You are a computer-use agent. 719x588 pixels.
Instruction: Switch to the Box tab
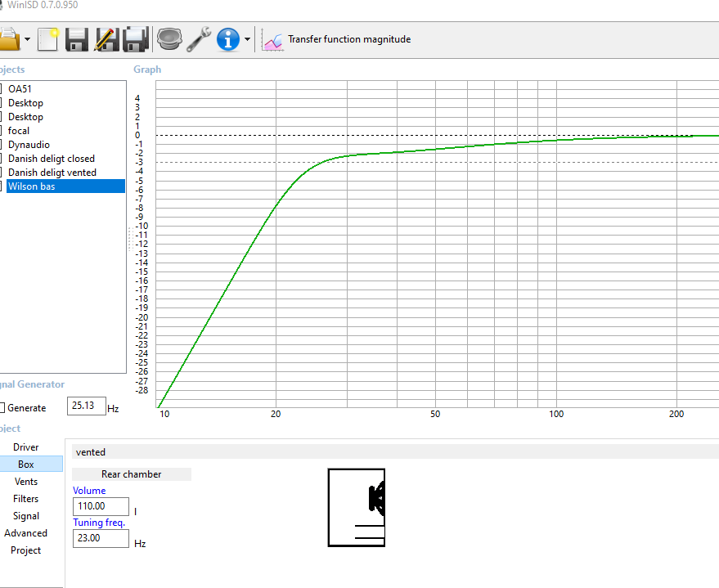[25, 465]
